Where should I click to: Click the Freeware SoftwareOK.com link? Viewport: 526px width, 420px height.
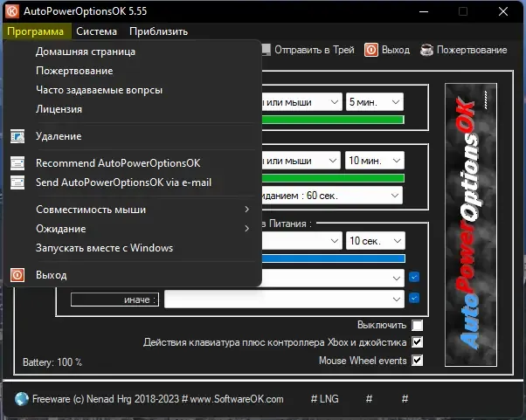point(157,399)
